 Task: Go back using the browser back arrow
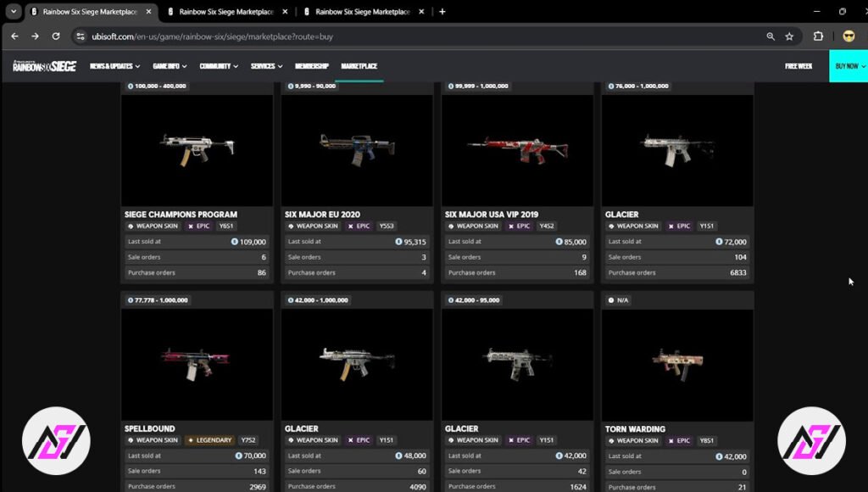pyautogui.click(x=14, y=36)
